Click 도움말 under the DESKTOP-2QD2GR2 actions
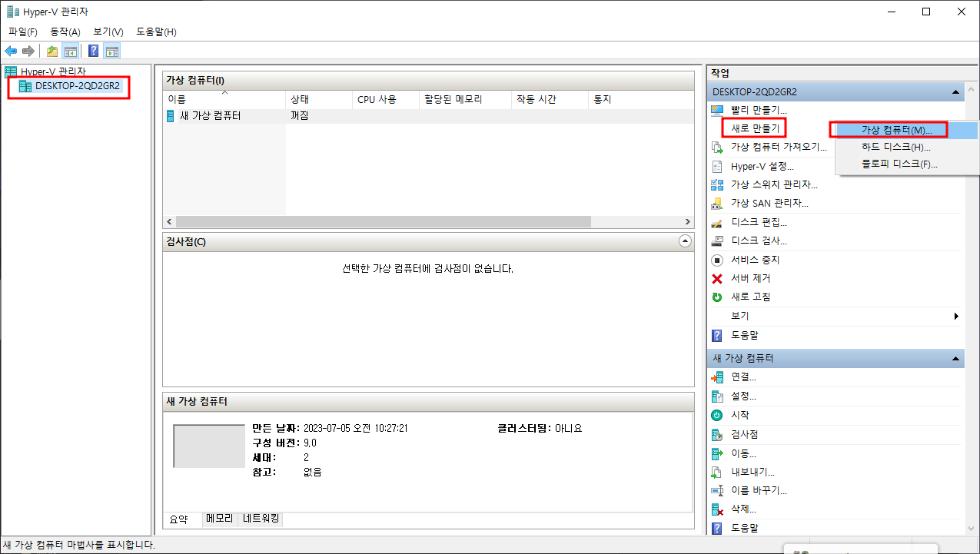The height and width of the screenshot is (554, 980). 744,335
